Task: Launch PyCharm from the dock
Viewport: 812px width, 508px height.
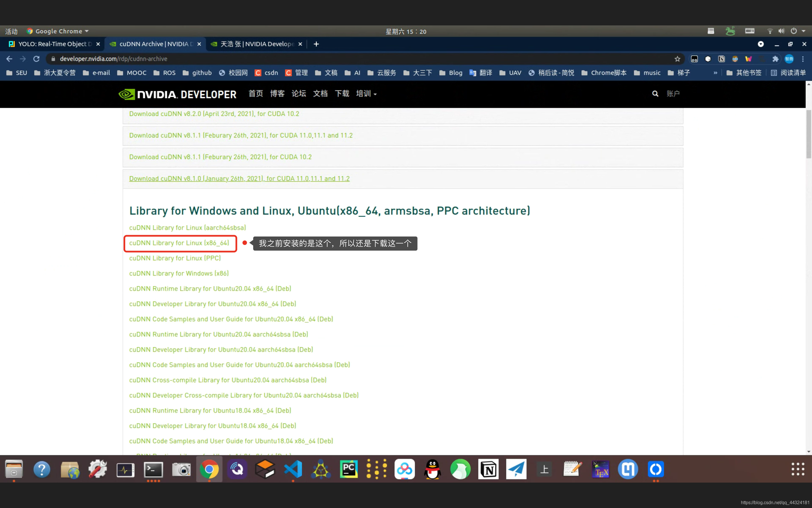Action: point(348,469)
